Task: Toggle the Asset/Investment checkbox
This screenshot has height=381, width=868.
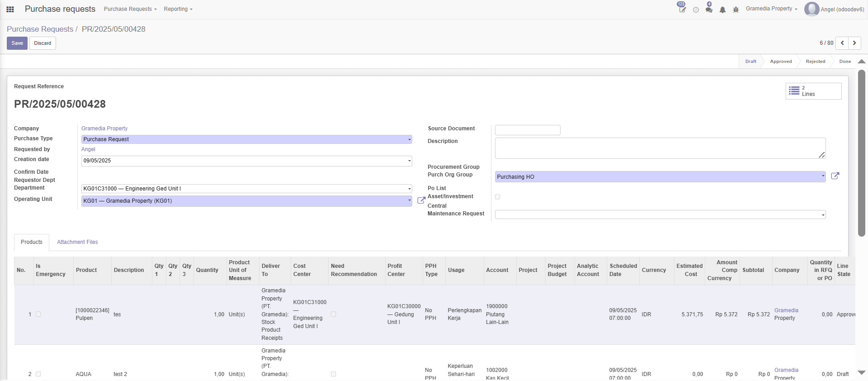Action: (498, 197)
